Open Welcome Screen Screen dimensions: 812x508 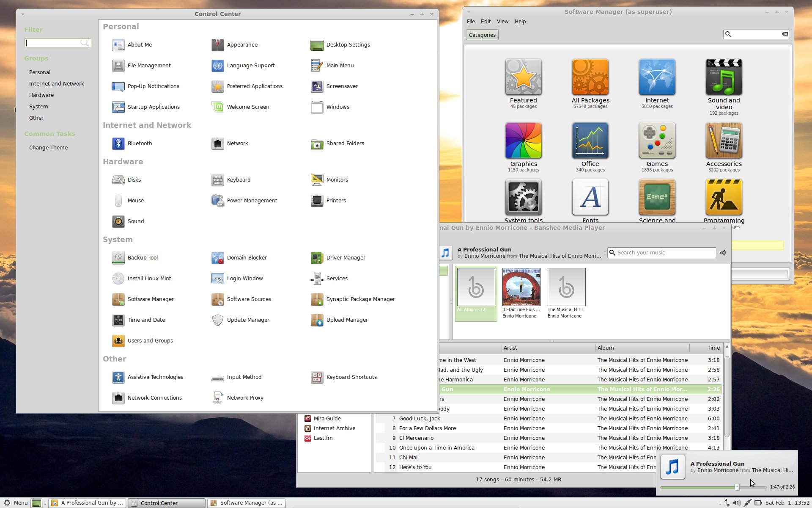click(x=240, y=107)
